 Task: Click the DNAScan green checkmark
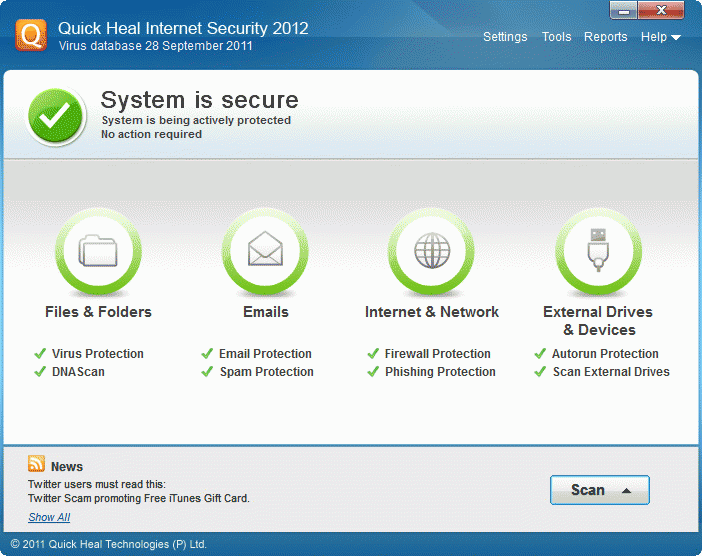40,372
